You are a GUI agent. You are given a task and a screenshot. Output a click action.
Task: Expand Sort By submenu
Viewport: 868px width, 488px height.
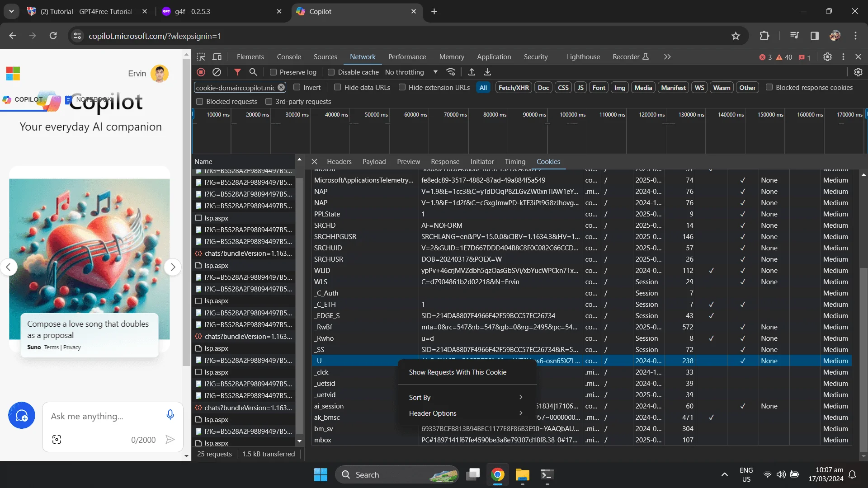click(467, 397)
